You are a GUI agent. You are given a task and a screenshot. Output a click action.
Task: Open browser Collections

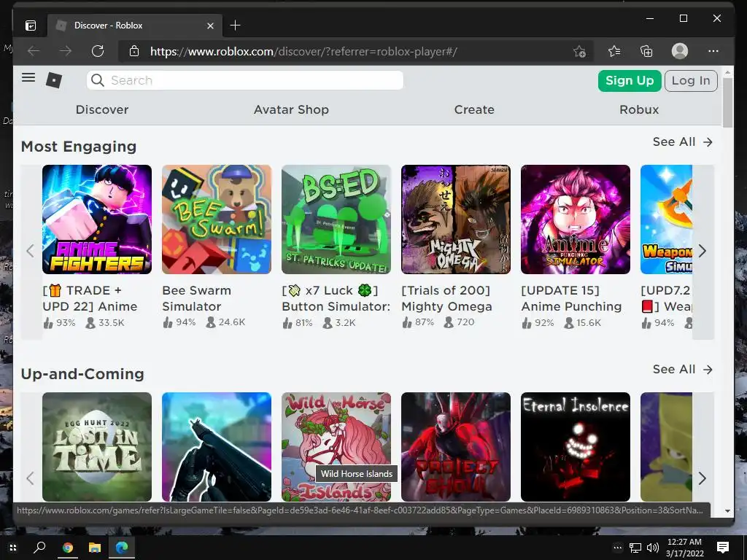point(646,51)
